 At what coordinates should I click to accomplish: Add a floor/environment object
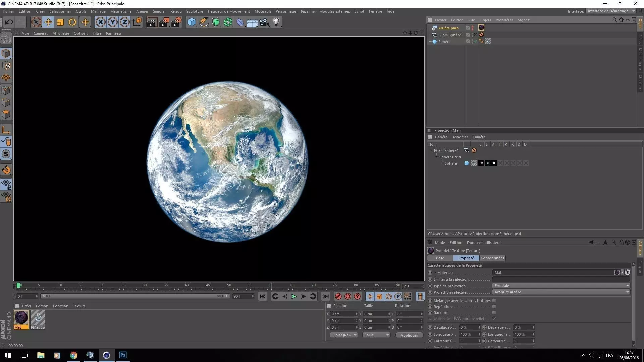252,22
